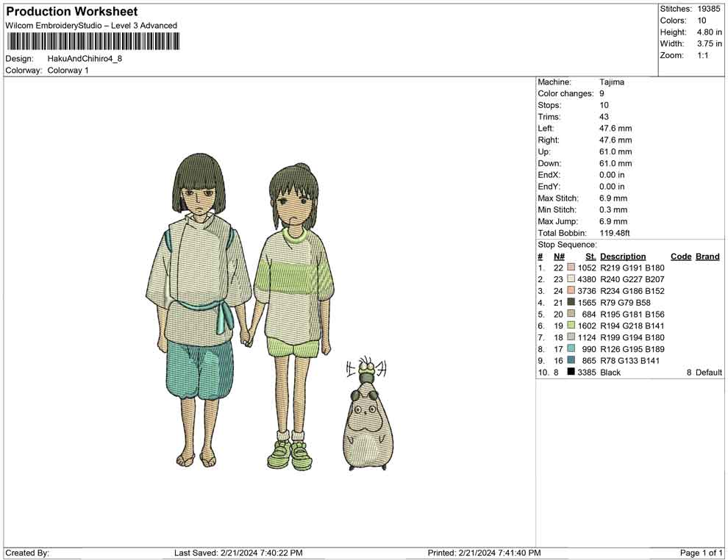Click the Trims value 43

(604, 116)
